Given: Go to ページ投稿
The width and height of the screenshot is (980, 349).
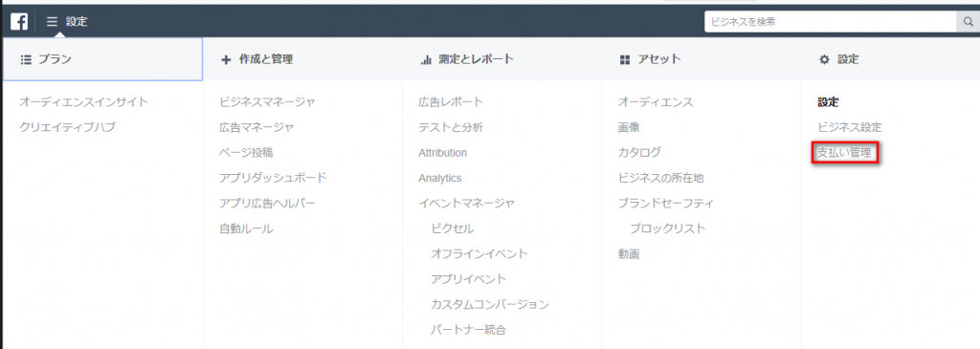Looking at the screenshot, I should click(x=246, y=152).
